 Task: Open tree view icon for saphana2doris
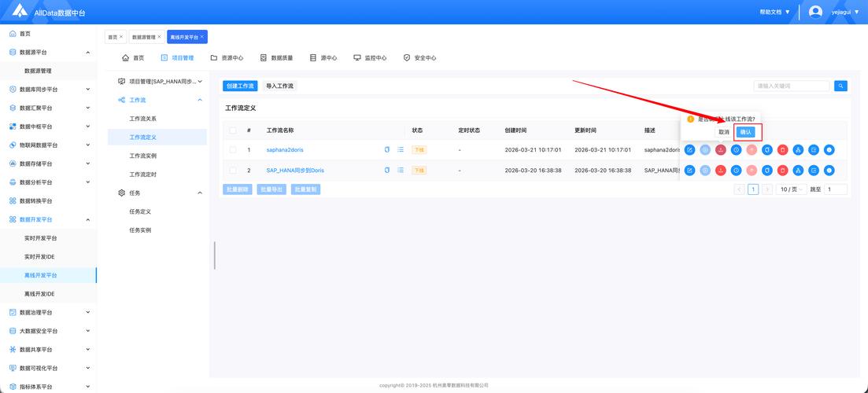[x=798, y=150]
